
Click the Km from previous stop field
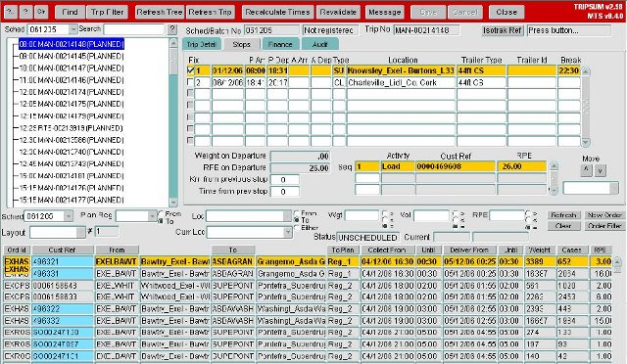[285, 180]
